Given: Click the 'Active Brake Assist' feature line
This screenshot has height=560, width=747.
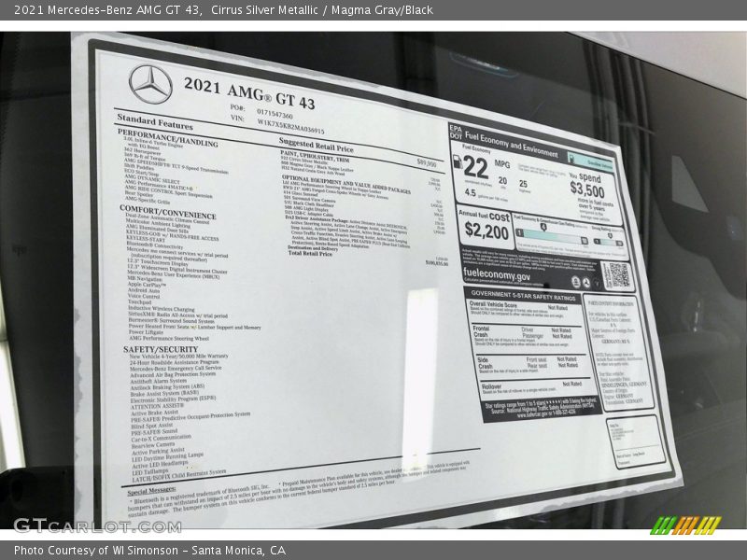Looking at the screenshot, I should (154, 413).
